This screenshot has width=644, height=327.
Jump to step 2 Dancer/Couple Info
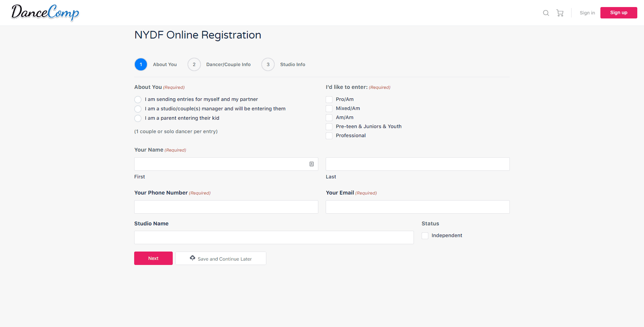pyautogui.click(x=219, y=64)
